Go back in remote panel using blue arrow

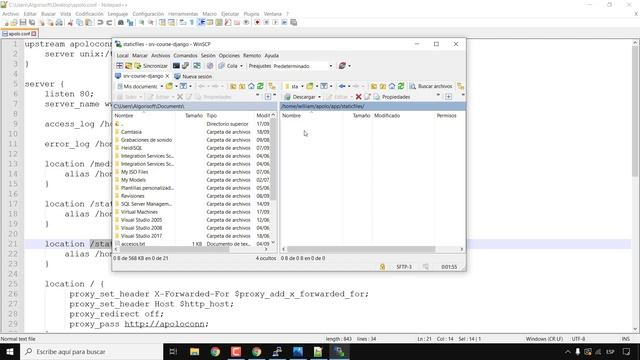point(342,86)
